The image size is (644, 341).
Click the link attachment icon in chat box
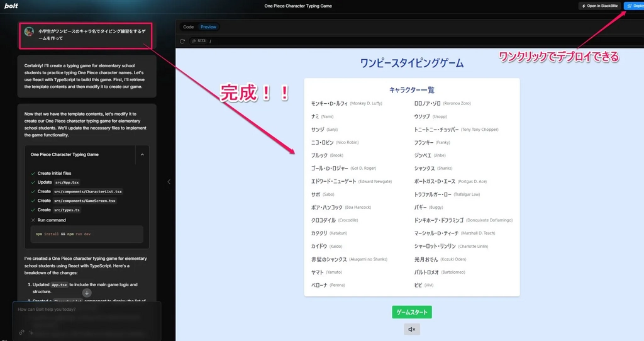[21, 332]
